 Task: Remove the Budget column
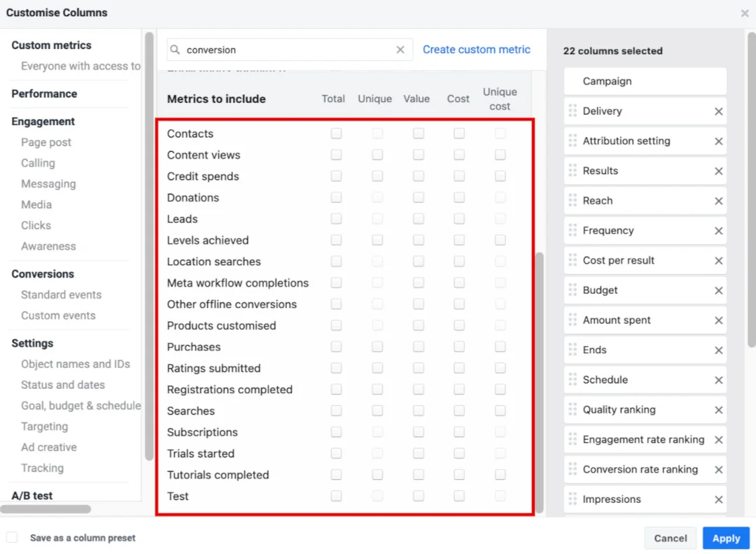click(718, 290)
